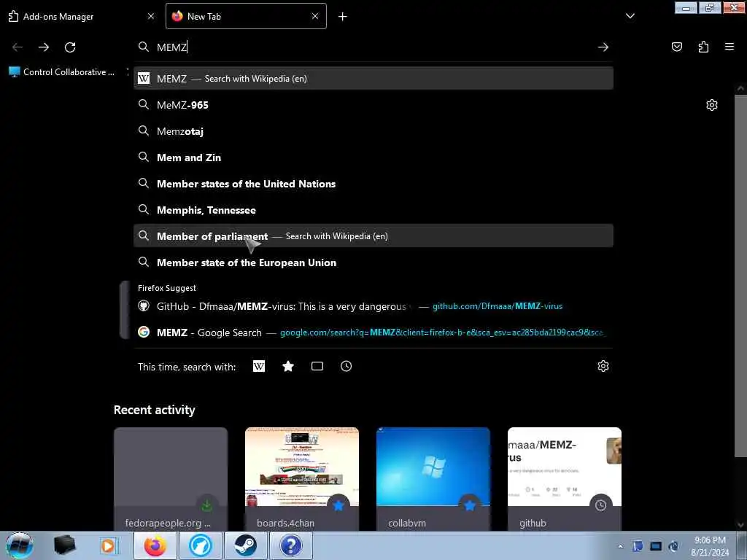Close the Add-ons Manager tab
This screenshot has height=560, width=747.
[x=150, y=16]
